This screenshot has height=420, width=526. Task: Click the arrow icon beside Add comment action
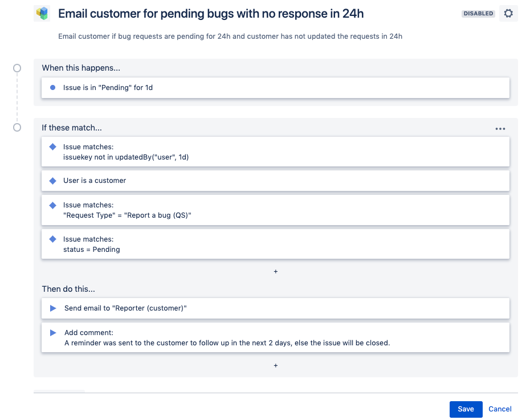(53, 332)
